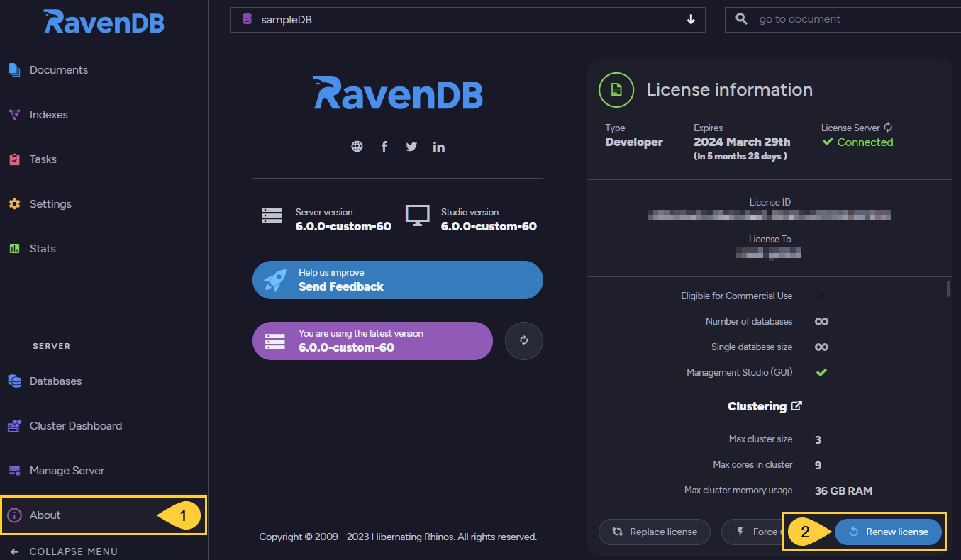Click the RavenDB logo in the header
Screen dimensions: 961x560
coord(104,22)
